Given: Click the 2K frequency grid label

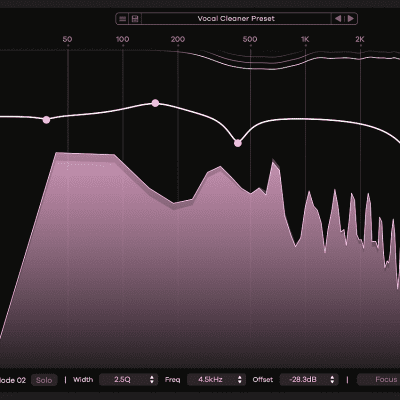Looking at the screenshot, I should 360,39.
